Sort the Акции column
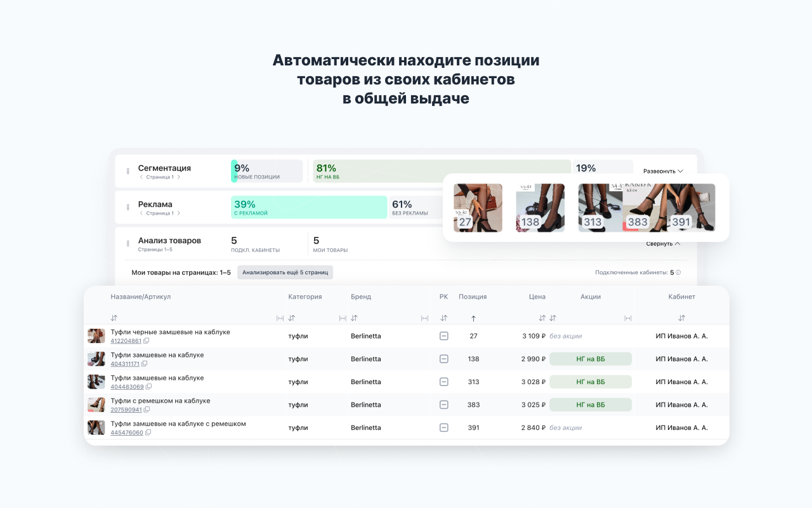The width and height of the screenshot is (812, 508). (553, 317)
